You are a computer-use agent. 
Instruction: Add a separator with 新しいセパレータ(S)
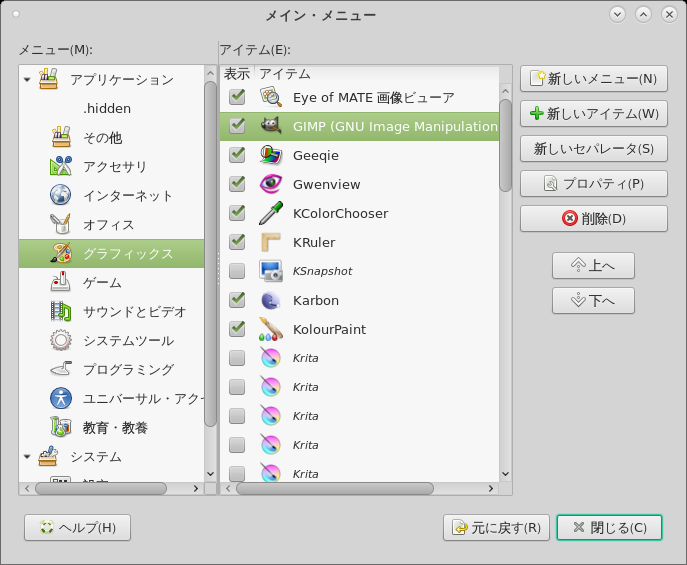click(594, 149)
